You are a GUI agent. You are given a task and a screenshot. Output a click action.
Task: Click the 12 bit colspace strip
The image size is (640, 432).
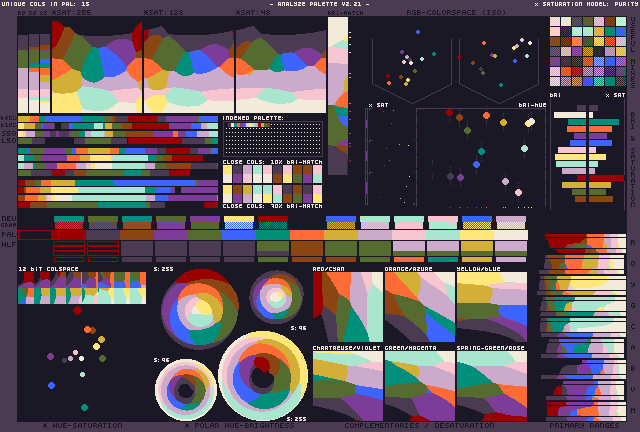82,288
